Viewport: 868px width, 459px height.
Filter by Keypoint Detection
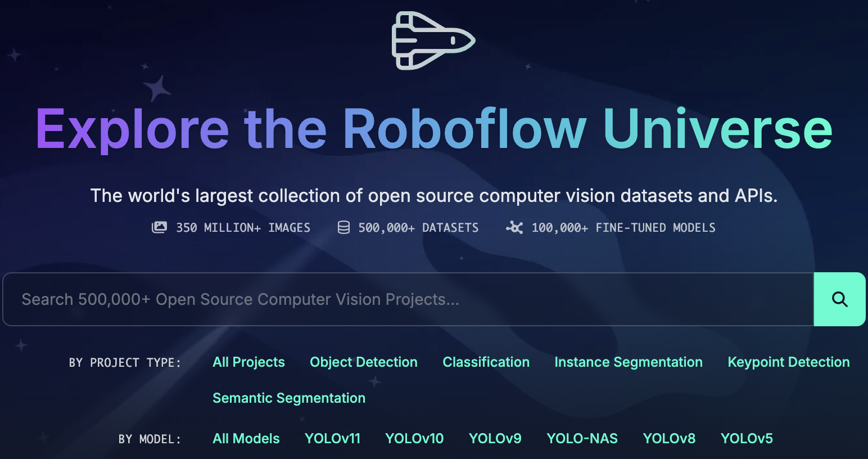789,362
